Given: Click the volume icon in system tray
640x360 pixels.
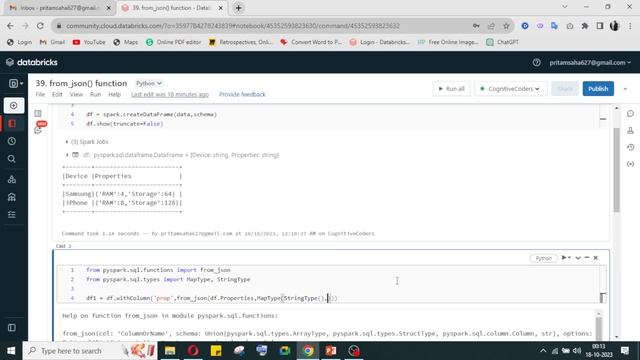Looking at the screenshot, I should (576, 351).
